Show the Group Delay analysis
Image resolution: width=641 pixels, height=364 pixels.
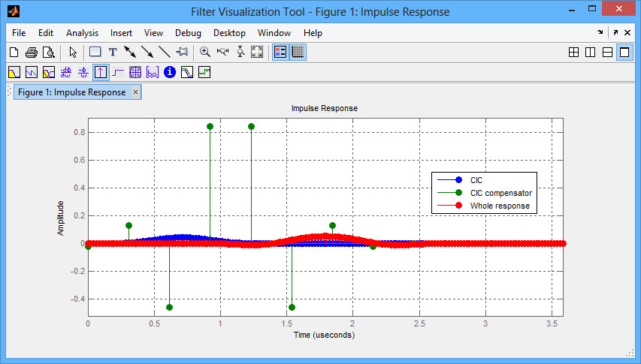[x=66, y=73]
